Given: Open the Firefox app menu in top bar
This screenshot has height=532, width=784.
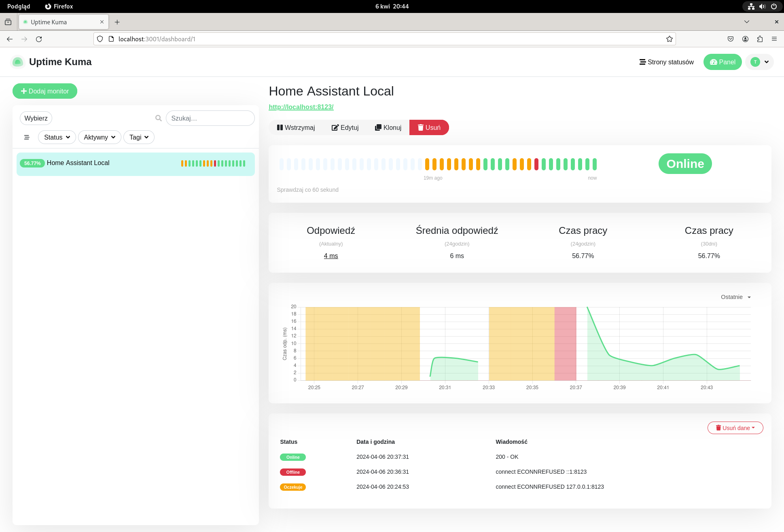Looking at the screenshot, I should [x=59, y=6].
